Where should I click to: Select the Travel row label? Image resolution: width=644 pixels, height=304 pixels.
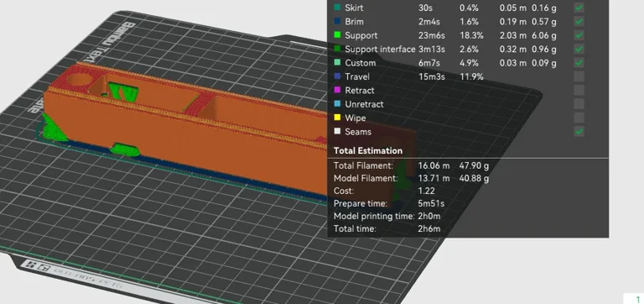pyautogui.click(x=357, y=76)
